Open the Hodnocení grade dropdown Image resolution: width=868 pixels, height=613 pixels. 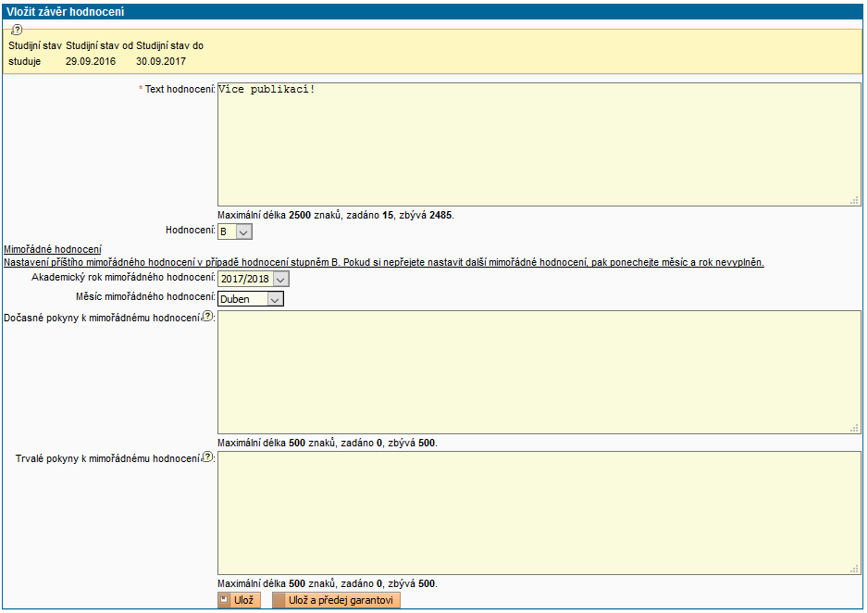pyautogui.click(x=234, y=231)
